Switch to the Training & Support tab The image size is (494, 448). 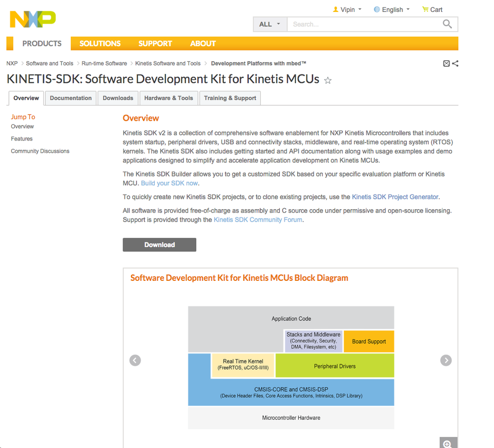point(230,98)
